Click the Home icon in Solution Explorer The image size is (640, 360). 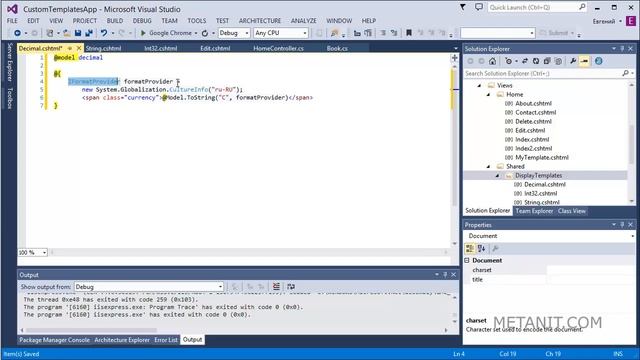[493, 61]
